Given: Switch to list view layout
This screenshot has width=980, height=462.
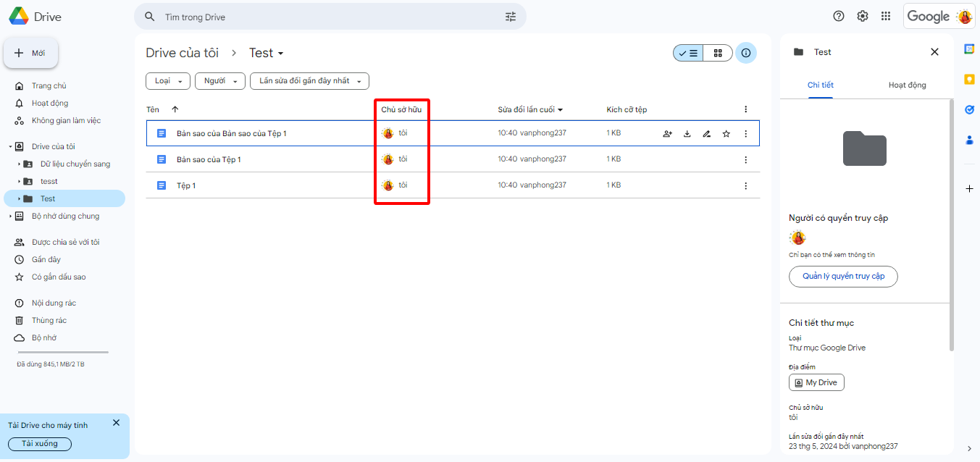Looking at the screenshot, I should point(688,53).
